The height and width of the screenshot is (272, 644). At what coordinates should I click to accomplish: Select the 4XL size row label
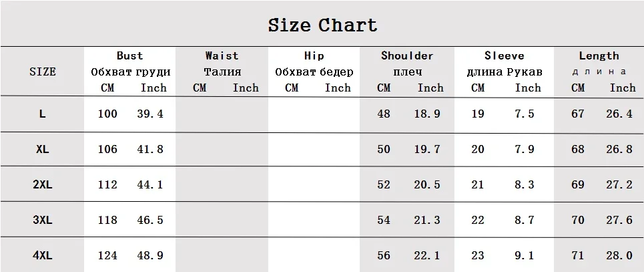point(42,255)
